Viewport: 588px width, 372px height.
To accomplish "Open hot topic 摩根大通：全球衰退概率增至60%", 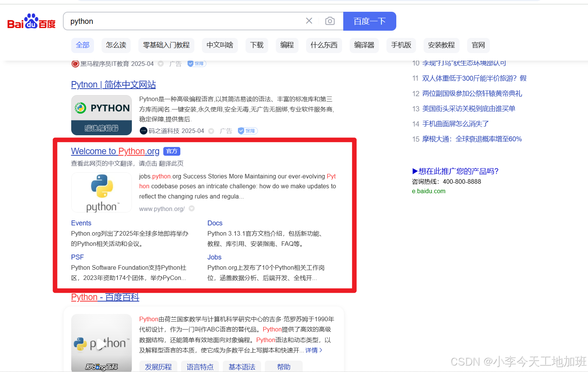I will pos(472,139).
